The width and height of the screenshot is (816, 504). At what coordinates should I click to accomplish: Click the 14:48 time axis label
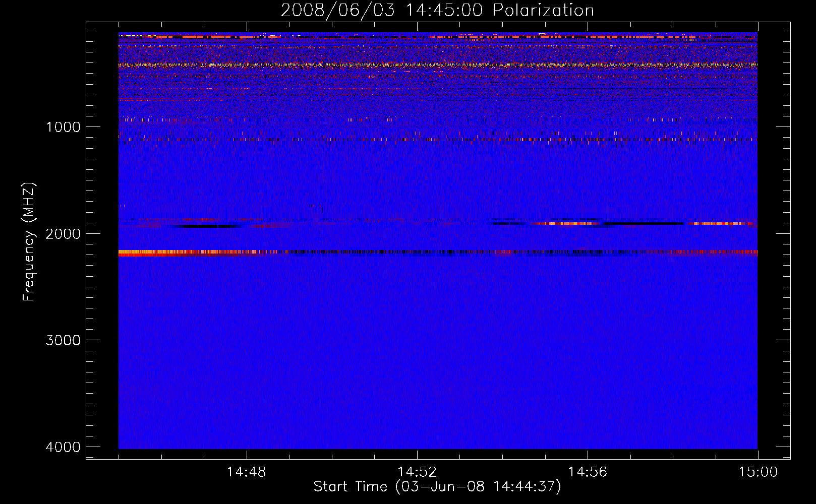(246, 472)
